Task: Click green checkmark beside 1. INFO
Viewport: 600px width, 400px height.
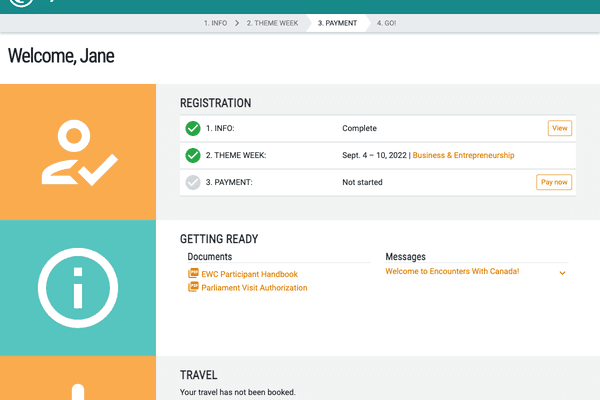Action: click(193, 128)
